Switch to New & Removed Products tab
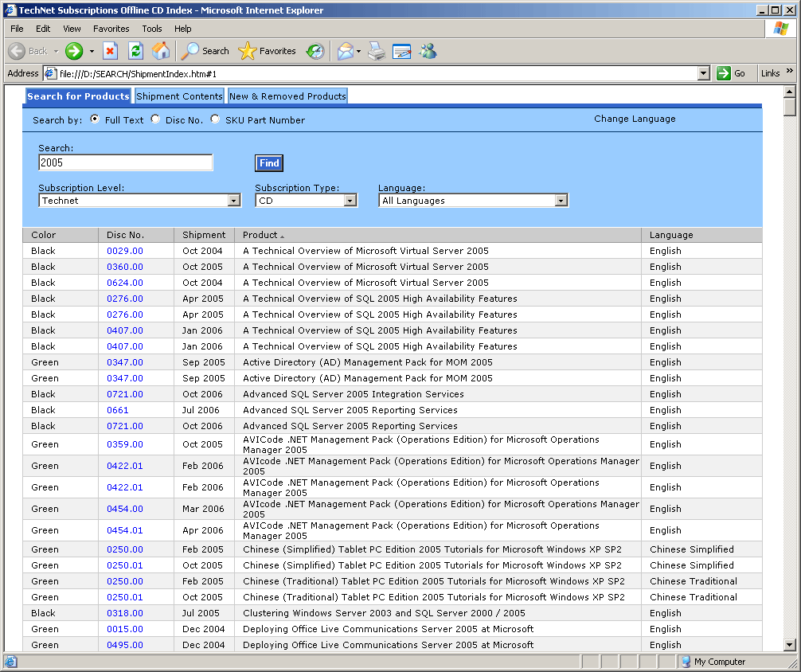The height and width of the screenshot is (672, 801). point(287,96)
